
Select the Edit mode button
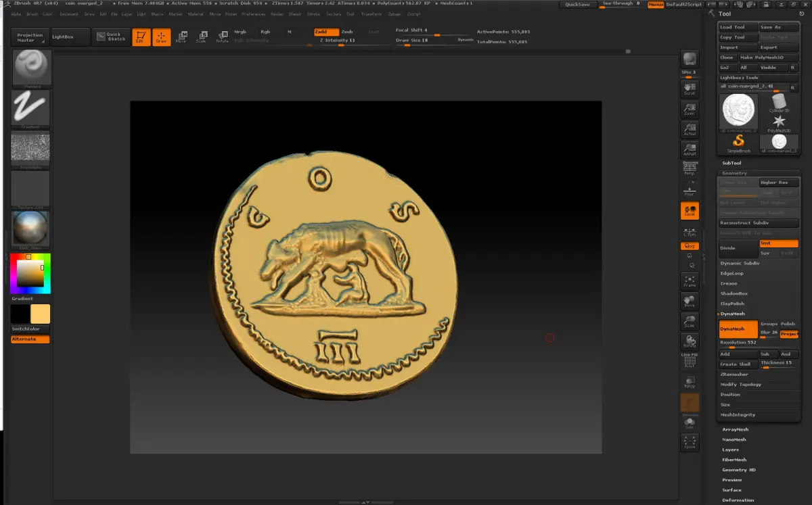141,37
